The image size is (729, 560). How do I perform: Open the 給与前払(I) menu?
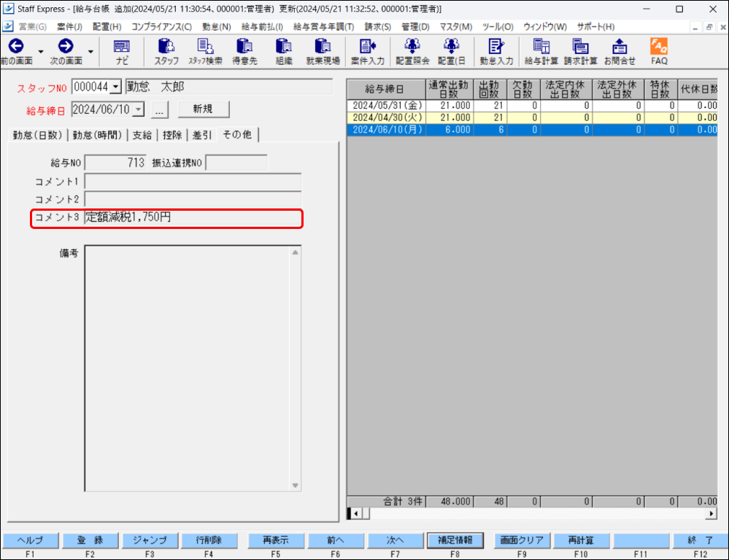tap(262, 27)
